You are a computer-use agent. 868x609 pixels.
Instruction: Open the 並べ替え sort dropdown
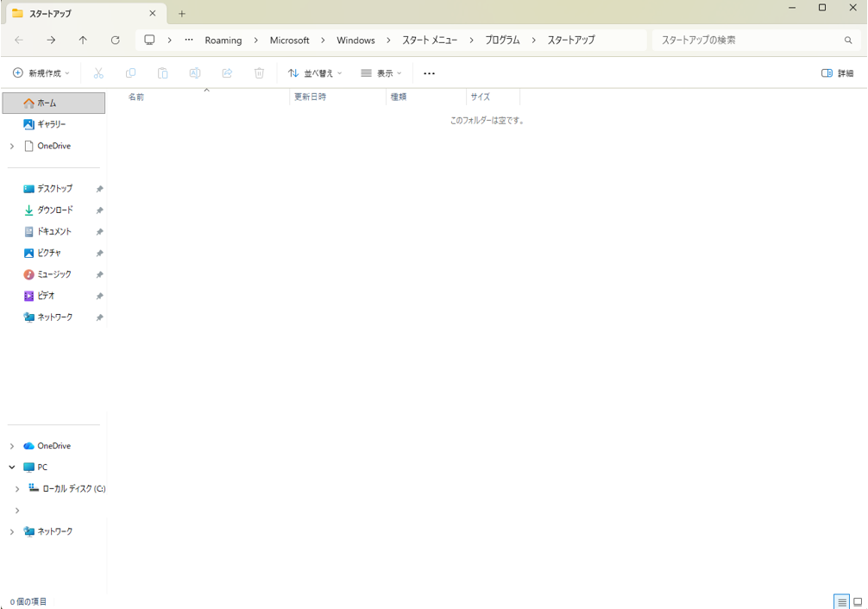coord(315,73)
